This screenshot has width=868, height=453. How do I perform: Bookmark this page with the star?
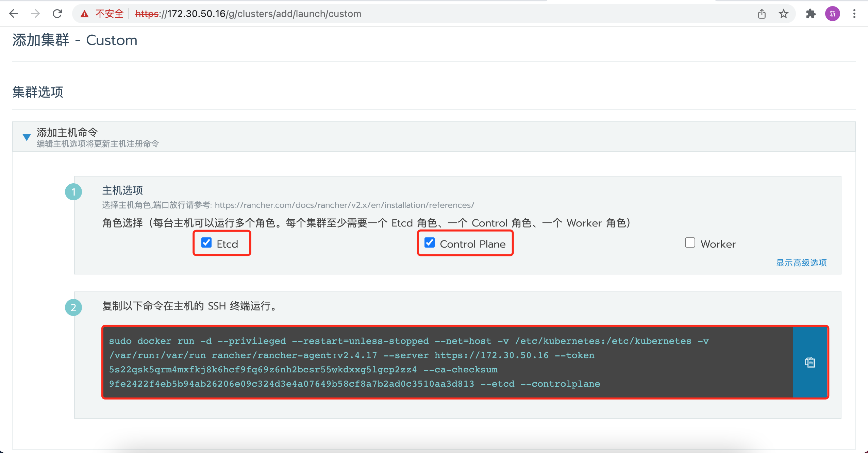point(784,14)
